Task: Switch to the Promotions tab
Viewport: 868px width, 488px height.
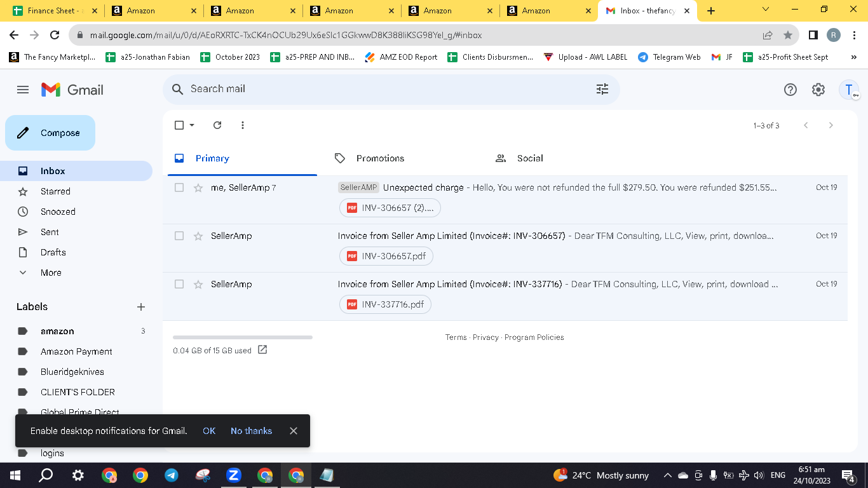Action: coord(403,158)
